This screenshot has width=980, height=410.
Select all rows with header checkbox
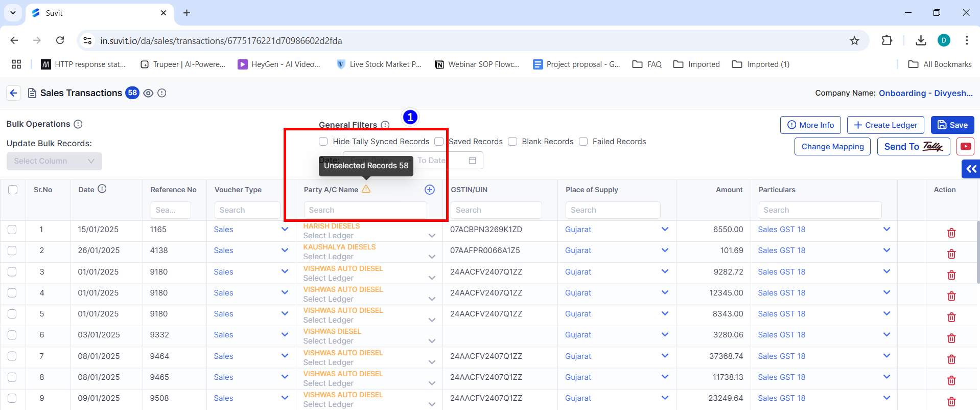coord(13,190)
